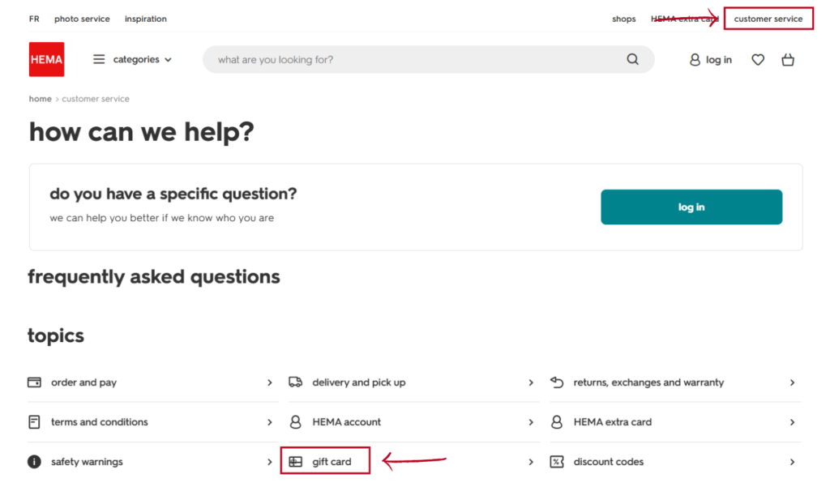Image resolution: width=830 pixels, height=504 pixels.
Task: Click the safety warnings info icon
Action: pyautogui.click(x=34, y=462)
